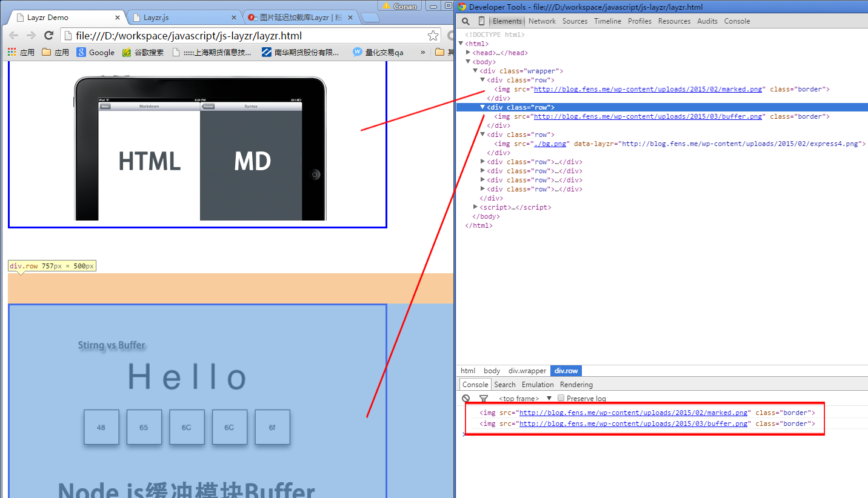Screen dimensions: 868x498
Task: Switch to the Sources panel
Action: (575, 21)
